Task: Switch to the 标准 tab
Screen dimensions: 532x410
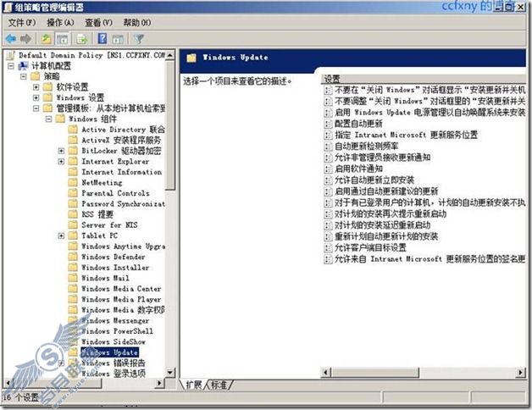Action: point(219,385)
